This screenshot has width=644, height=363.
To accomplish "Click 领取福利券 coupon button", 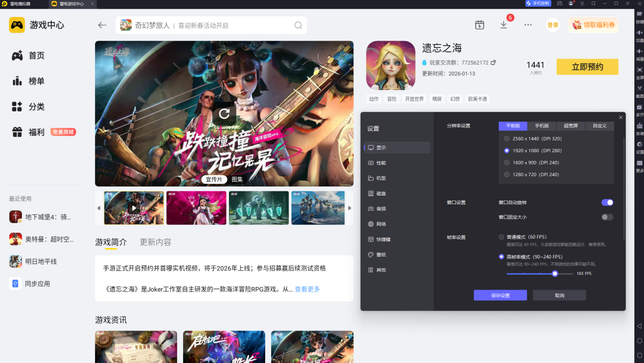I will tap(594, 25).
